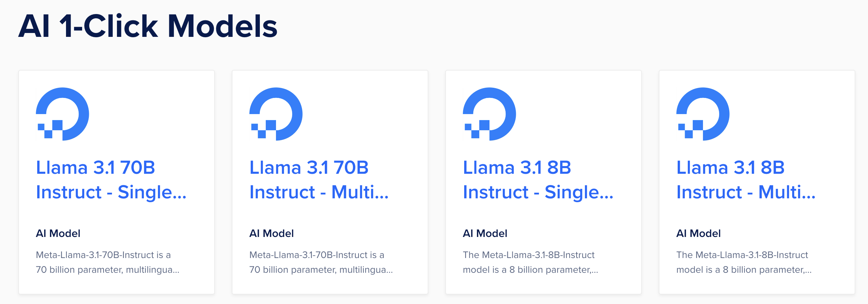868x304 pixels.
Task: Click the DigitalOcean logo on the Llama 3.1 8B Multi card
Action: (703, 114)
